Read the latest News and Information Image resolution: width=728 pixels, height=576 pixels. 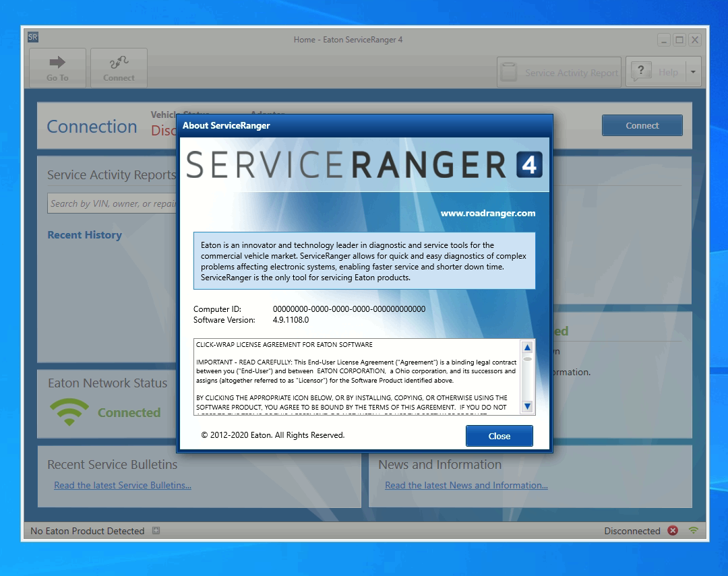click(x=465, y=485)
